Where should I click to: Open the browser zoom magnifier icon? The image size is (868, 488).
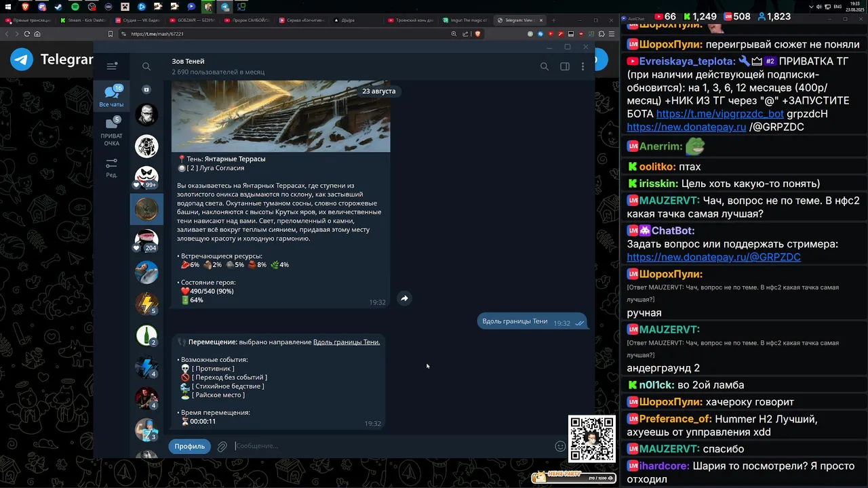click(x=454, y=34)
